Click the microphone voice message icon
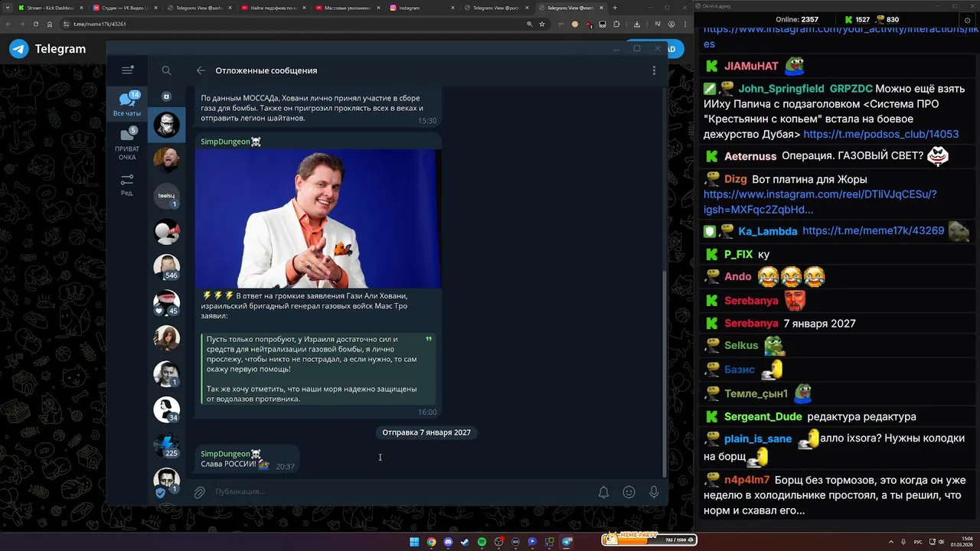980x551 pixels. pyautogui.click(x=654, y=492)
